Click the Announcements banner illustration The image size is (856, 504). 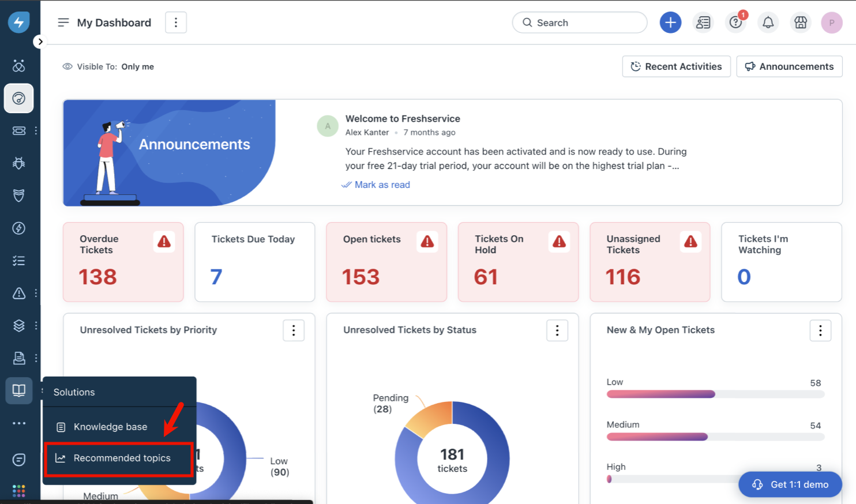[169, 153]
